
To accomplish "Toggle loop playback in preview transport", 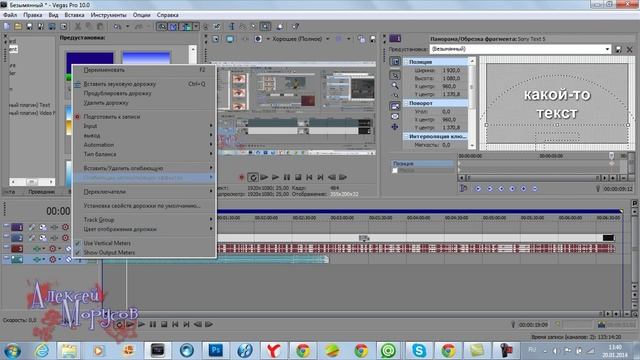I will click(253, 177).
